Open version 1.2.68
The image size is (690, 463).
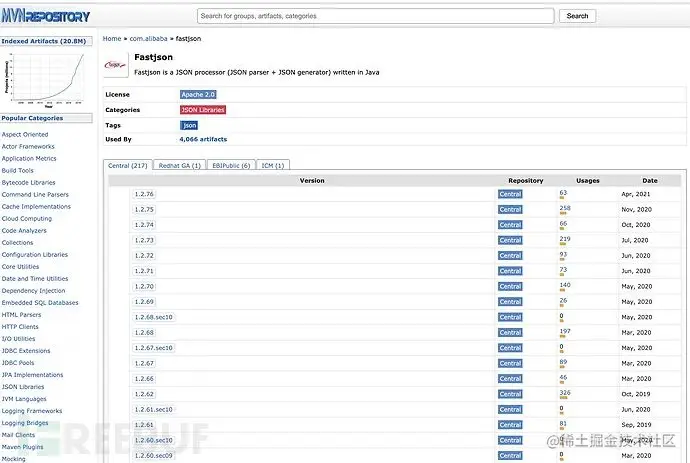[144, 333]
